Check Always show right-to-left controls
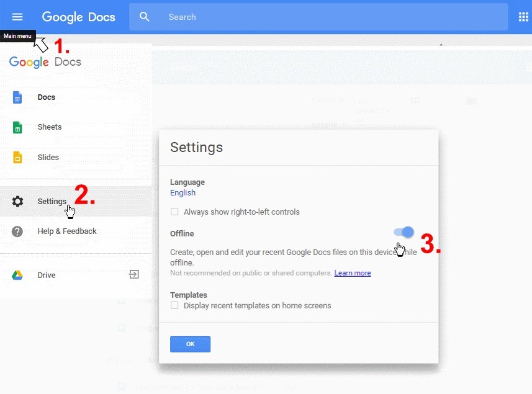532x394 pixels. [x=174, y=212]
